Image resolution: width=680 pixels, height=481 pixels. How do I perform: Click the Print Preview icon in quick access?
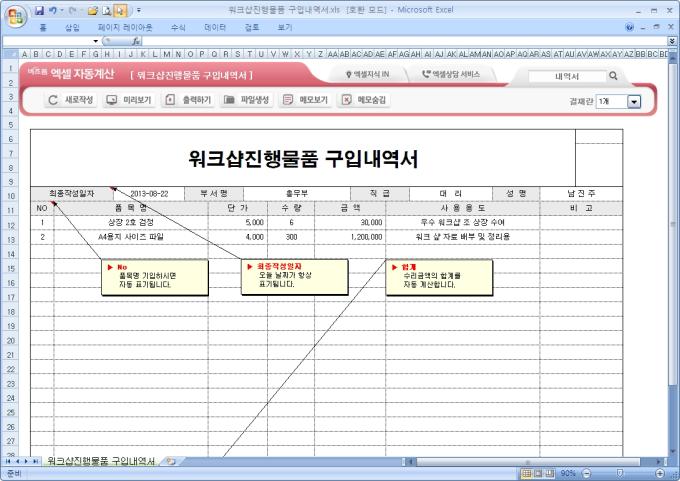point(107,11)
